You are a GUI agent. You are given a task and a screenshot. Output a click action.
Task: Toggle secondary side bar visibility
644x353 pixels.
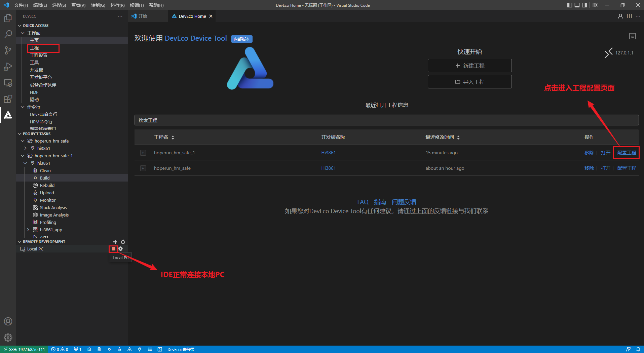[584, 5]
